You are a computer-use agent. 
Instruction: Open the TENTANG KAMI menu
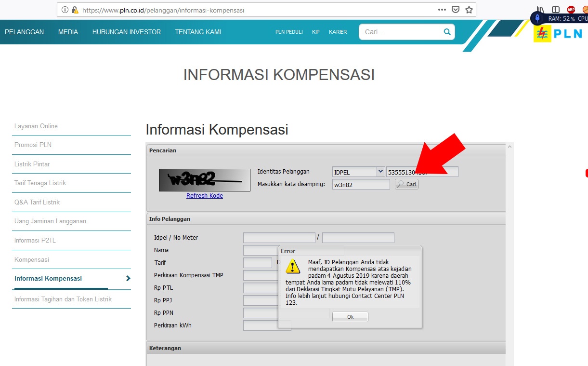198,32
